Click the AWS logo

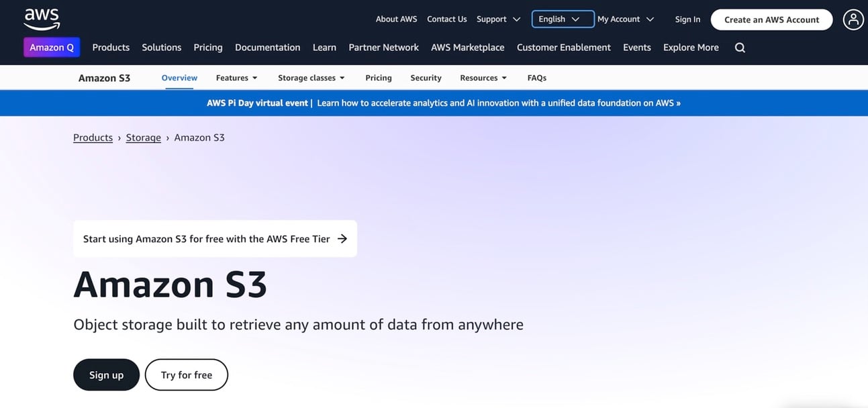[x=42, y=19]
